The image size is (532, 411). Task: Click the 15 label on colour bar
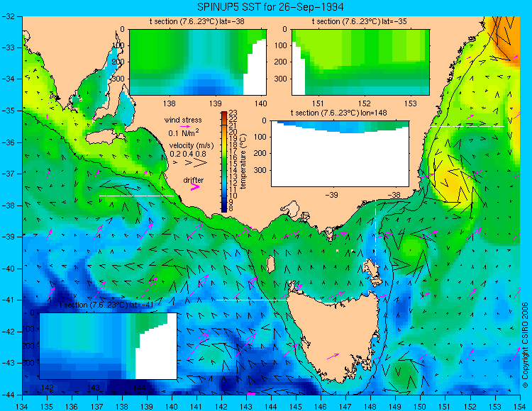click(233, 164)
